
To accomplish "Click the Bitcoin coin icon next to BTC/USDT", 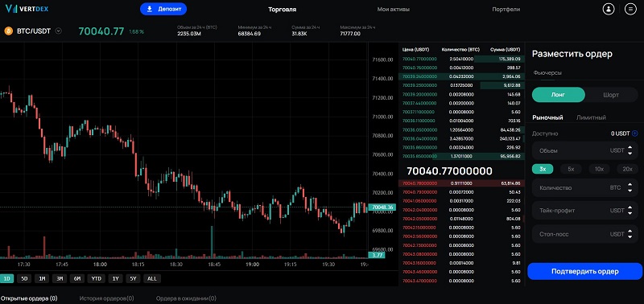I will tap(9, 31).
